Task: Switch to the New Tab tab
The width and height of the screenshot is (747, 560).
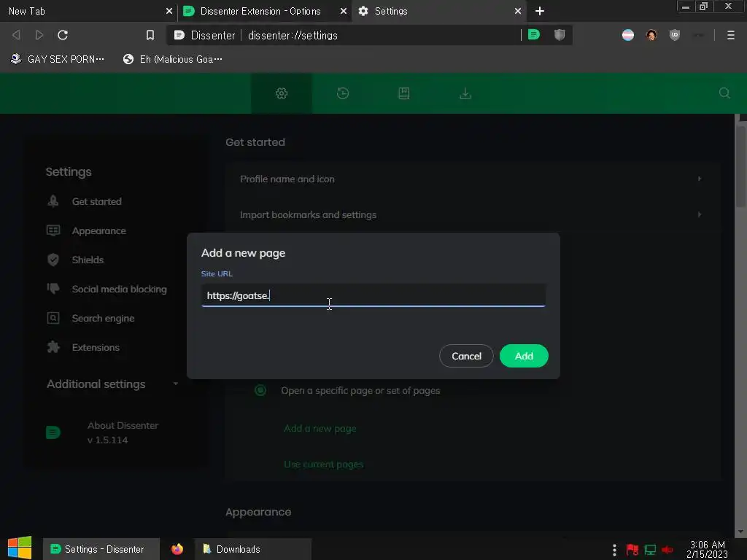Action: tap(88, 11)
